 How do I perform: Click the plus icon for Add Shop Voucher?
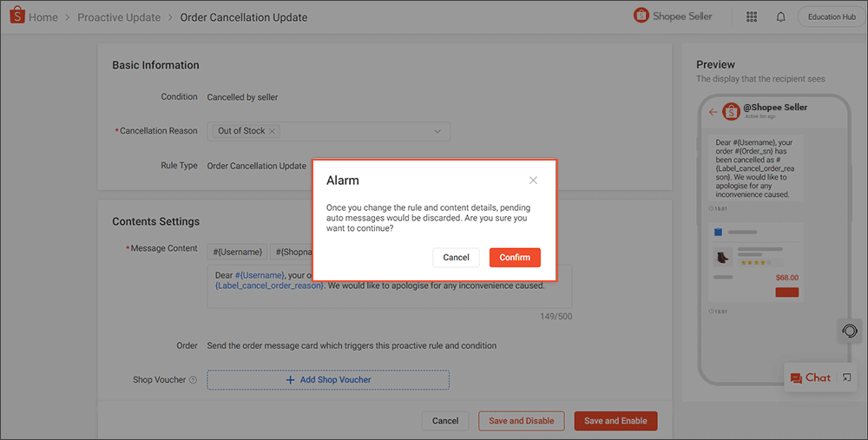(290, 379)
